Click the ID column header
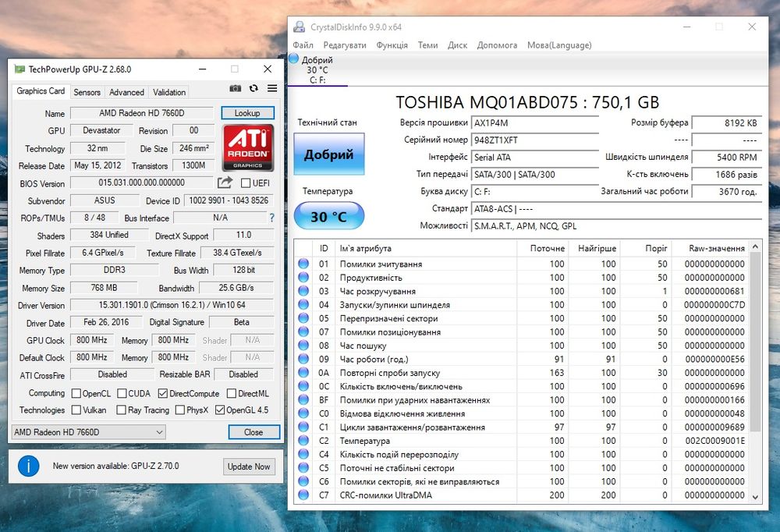This screenshot has width=780, height=532. [324, 248]
